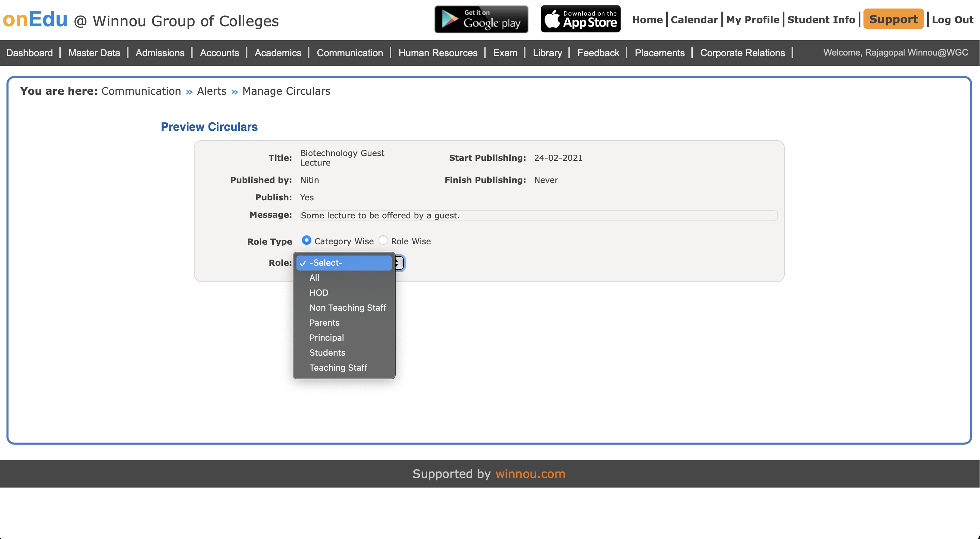980x539 pixels.
Task: Choose All from Role dropdown
Action: coord(314,278)
